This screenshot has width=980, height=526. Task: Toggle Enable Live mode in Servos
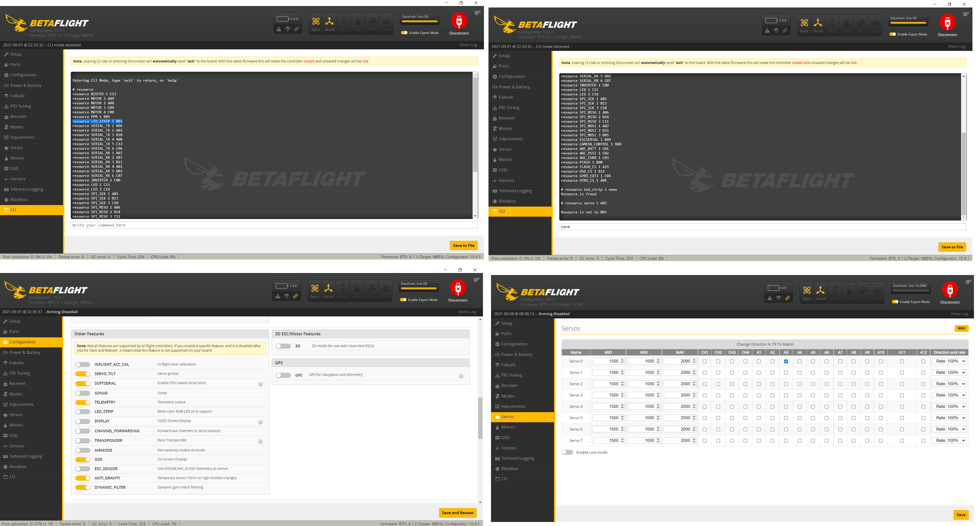pyautogui.click(x=567, y=452)
